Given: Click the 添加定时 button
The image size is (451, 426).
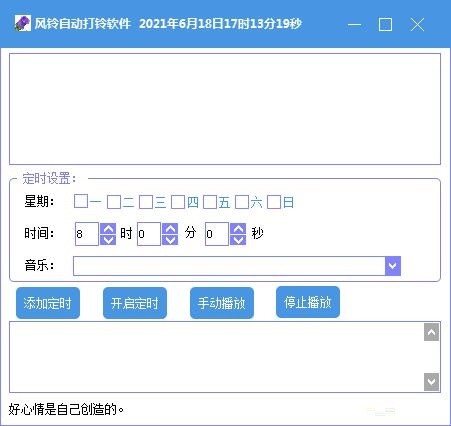Looking at the screenshot, I should (48, 303).
